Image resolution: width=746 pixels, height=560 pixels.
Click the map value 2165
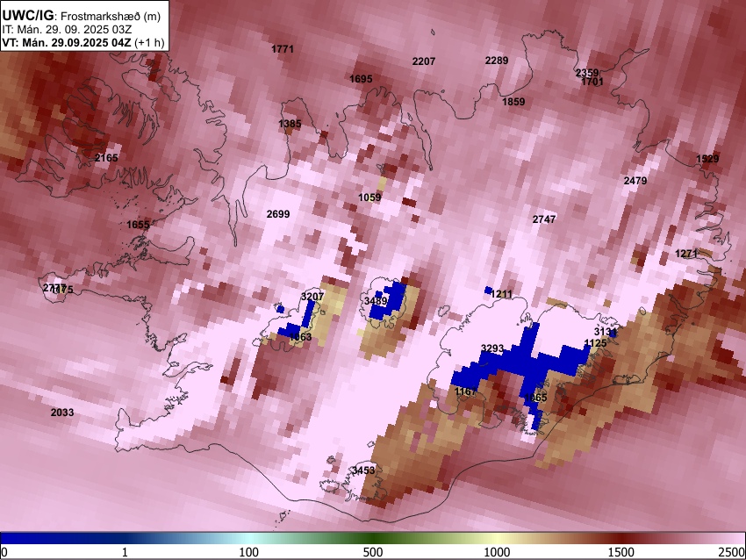click(106, 157)
